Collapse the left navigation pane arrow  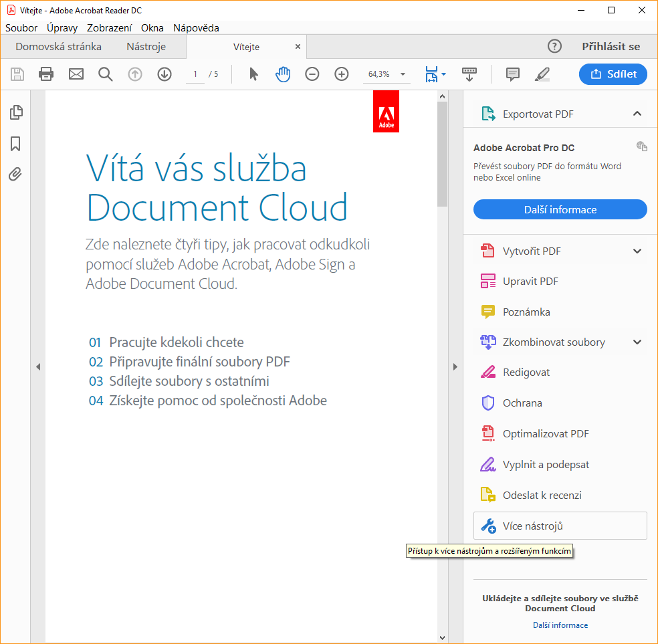[x=38, y=366]
